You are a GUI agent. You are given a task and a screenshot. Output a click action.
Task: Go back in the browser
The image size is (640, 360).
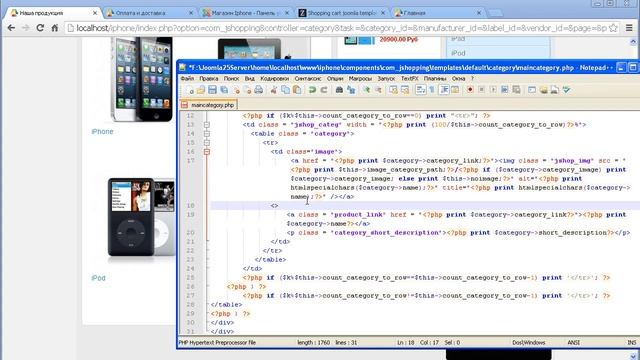click(x=11, y=28)
